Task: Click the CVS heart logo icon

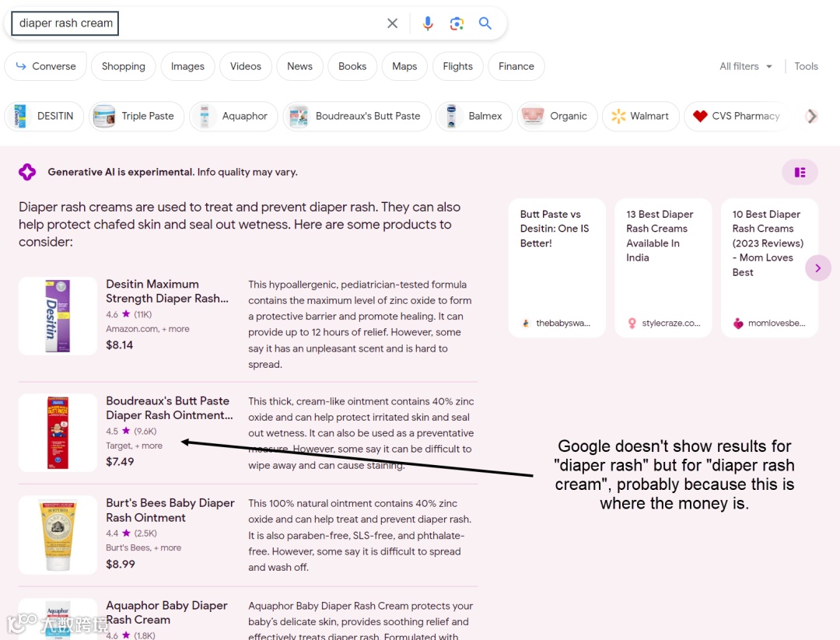Action: coord(700,116)
